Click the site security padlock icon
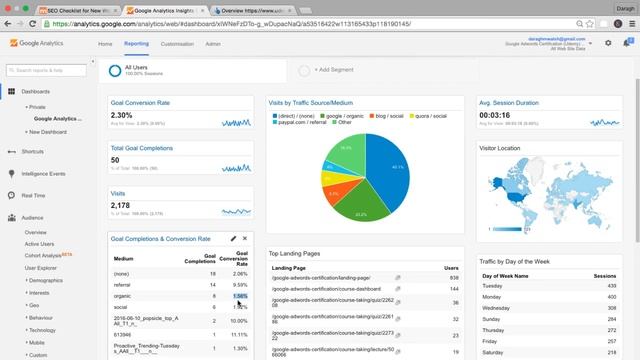This screenshot has height=360, width=640. (x=47, y=24)
